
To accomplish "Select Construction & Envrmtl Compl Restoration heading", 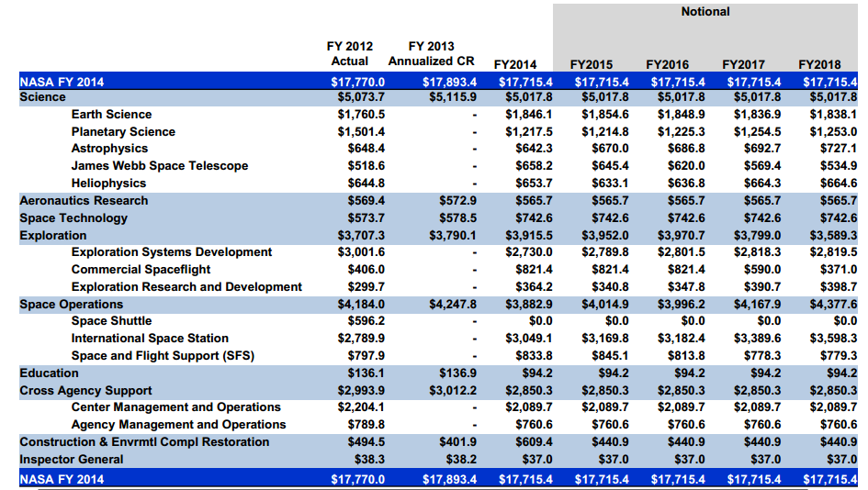I will click(x=144, y=442).
